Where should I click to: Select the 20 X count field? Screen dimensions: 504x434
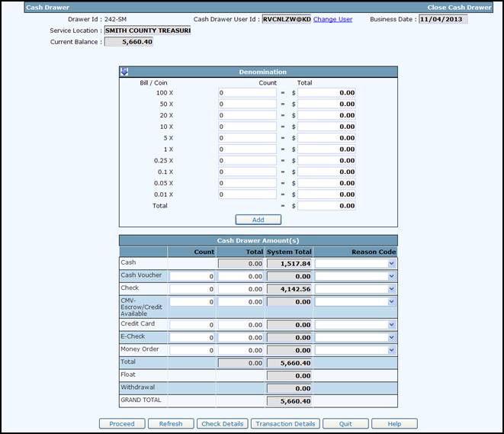(x=247, y=115)
